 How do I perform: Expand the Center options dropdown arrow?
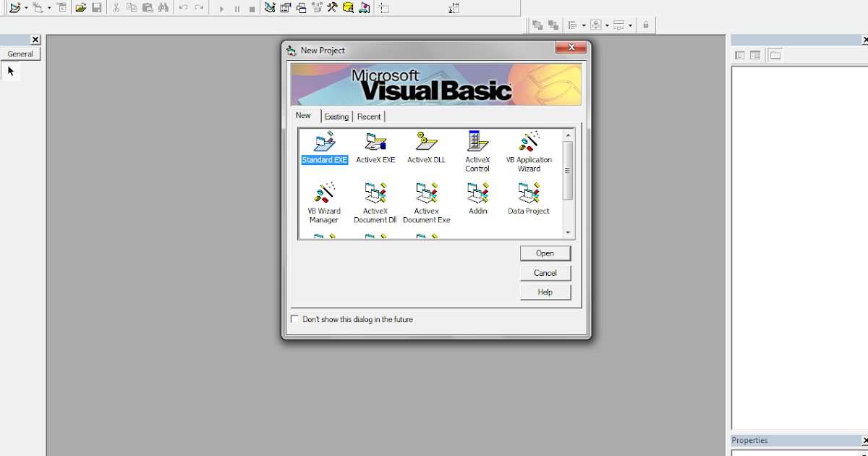coord(607,25)
